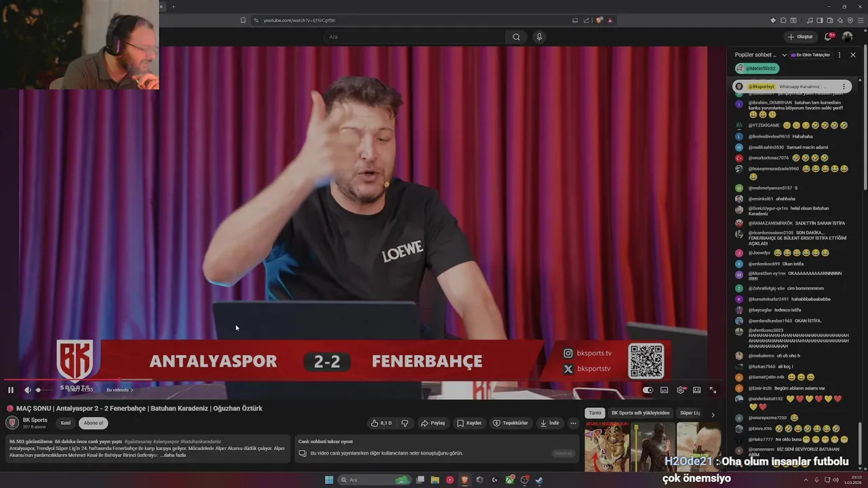Toggle the autoplay switch in the player
The width and height of the screenshot is (868, 488).
648,390
